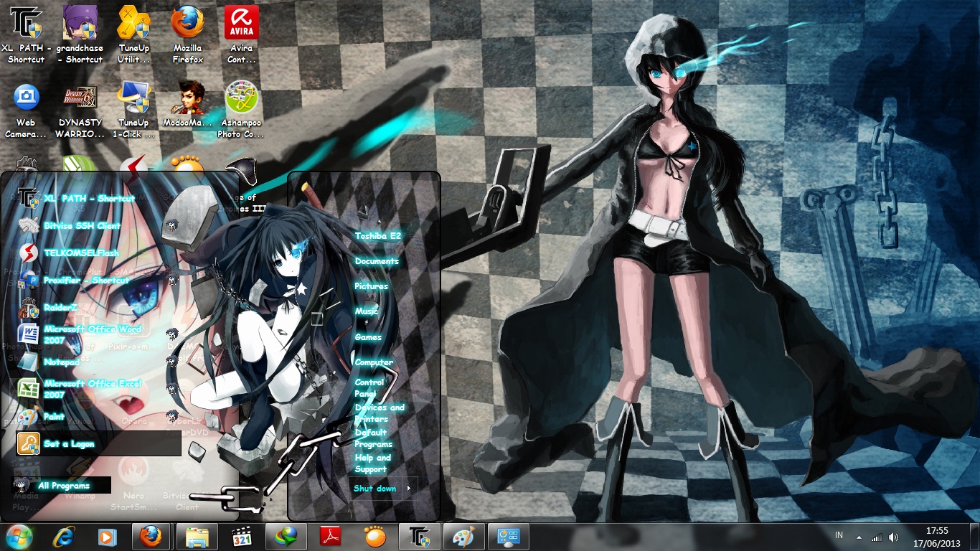Expand jump list for Microsoft Office Excel
Image resolution: width=980 pixels, height=551 pixels.
(172, 389)
